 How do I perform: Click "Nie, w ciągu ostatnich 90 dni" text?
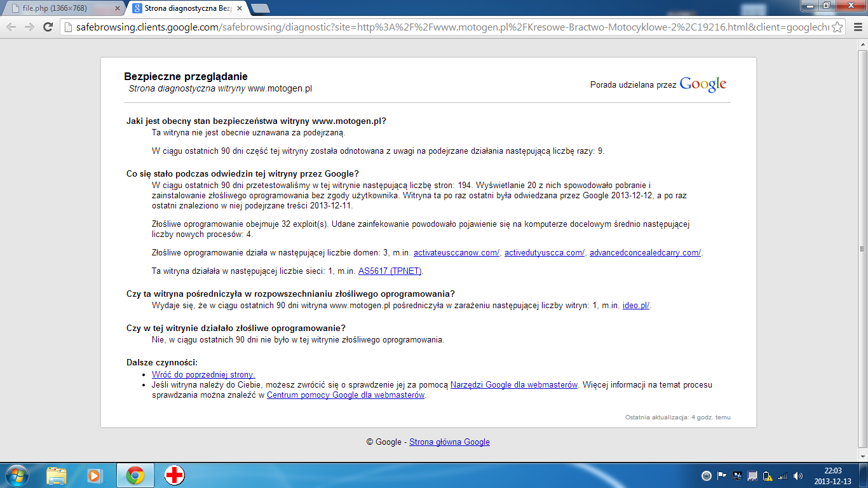click(x=298, y=340)
